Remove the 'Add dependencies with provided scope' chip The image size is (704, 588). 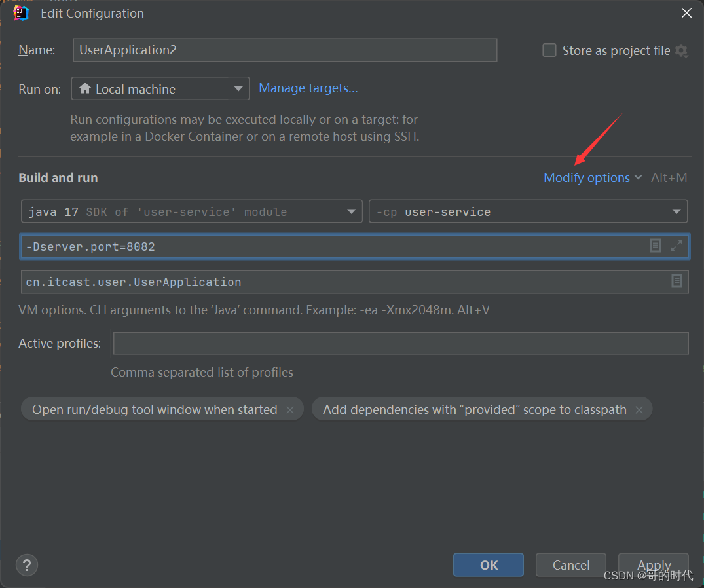[639, 410]
